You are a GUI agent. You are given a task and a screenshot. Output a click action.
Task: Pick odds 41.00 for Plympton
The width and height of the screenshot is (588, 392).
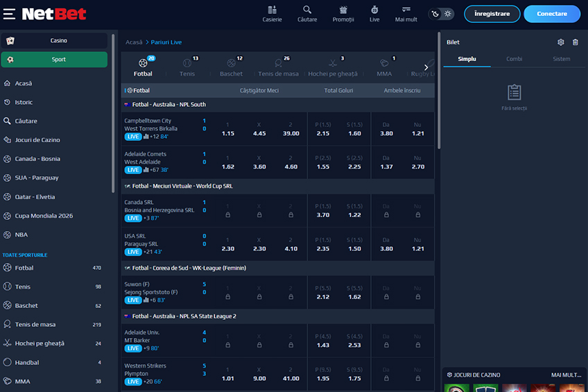[x=291, y=375]
